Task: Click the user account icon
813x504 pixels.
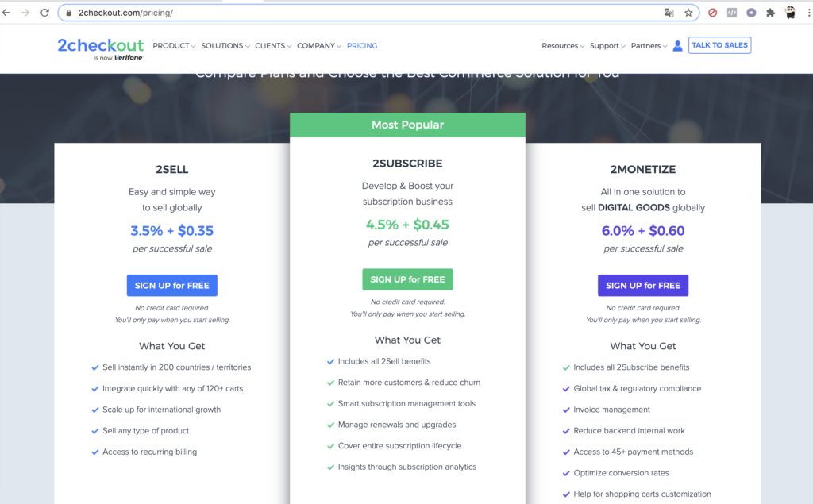Action: click(x=677, y=45)
